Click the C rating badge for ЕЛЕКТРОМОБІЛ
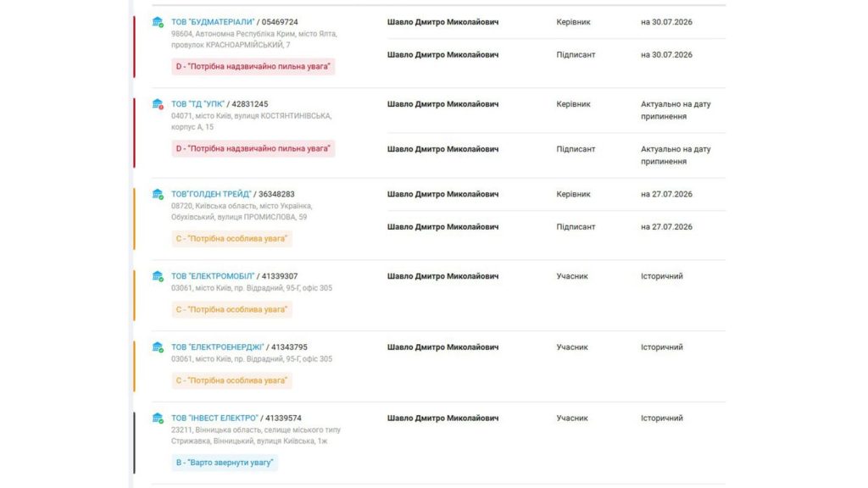This screenshot has height=488, width=868. [231, 309]
